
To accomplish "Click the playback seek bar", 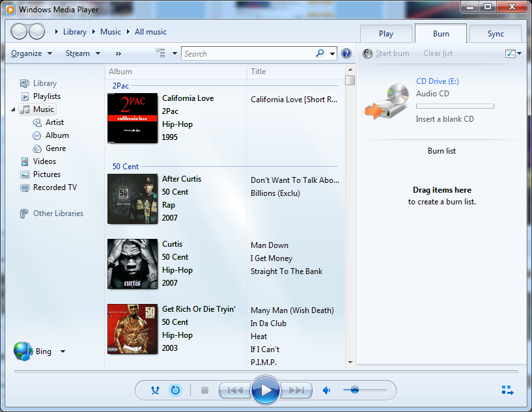I will (266, 372).
